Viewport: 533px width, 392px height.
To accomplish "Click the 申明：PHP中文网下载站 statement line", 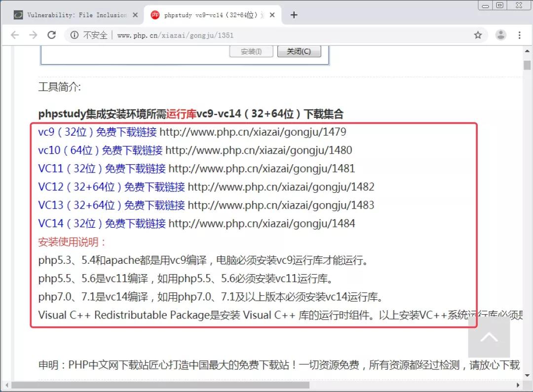I will pyautogui.click(x=279, y=365).
